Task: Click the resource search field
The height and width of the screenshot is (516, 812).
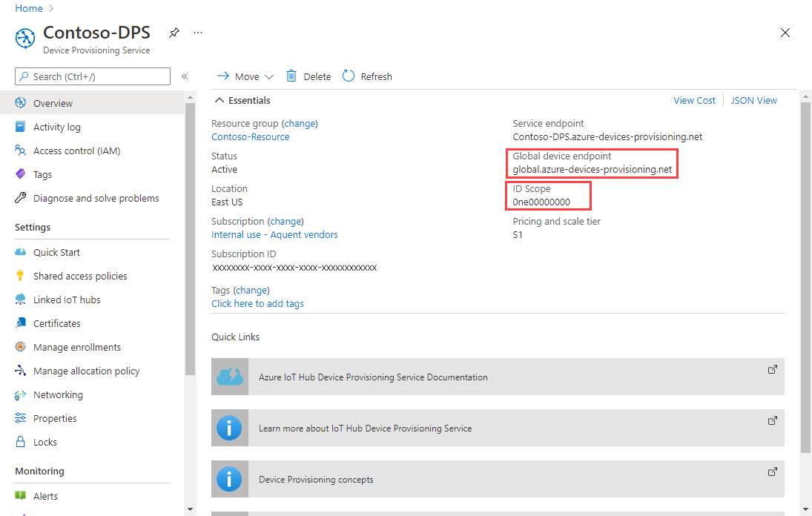Action: (92, 76)
